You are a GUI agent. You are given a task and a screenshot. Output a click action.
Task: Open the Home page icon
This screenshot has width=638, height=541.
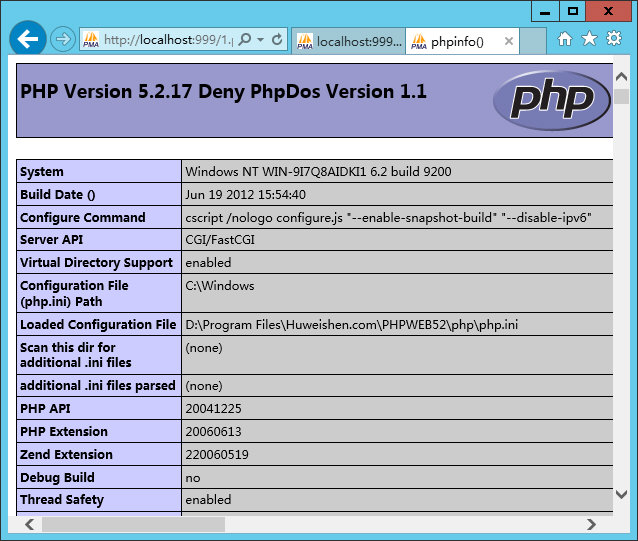(564, 39)
